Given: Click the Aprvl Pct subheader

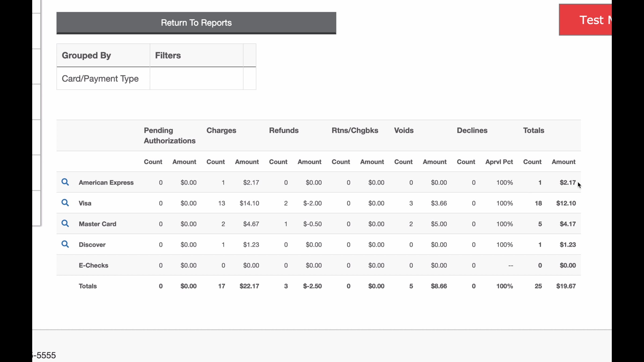Looking at the screenshot, I should (x=499, y=162).
